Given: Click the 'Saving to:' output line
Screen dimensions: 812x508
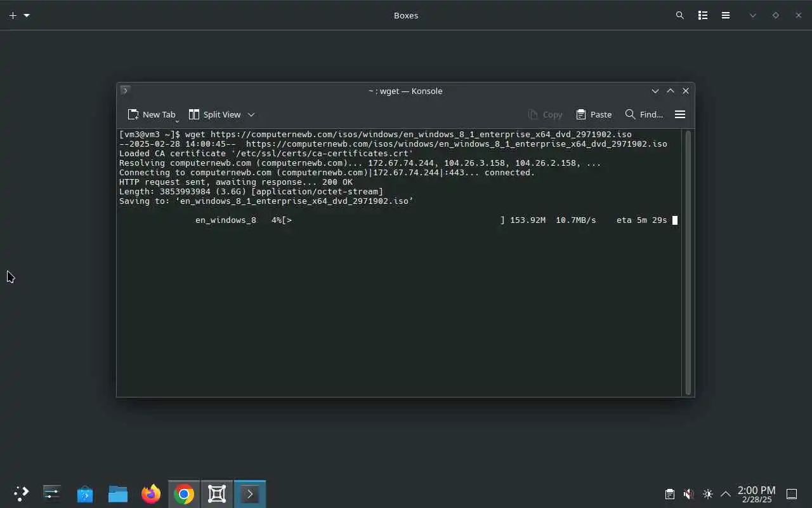Looking at the screenshot, I should [x=266, y=201].
